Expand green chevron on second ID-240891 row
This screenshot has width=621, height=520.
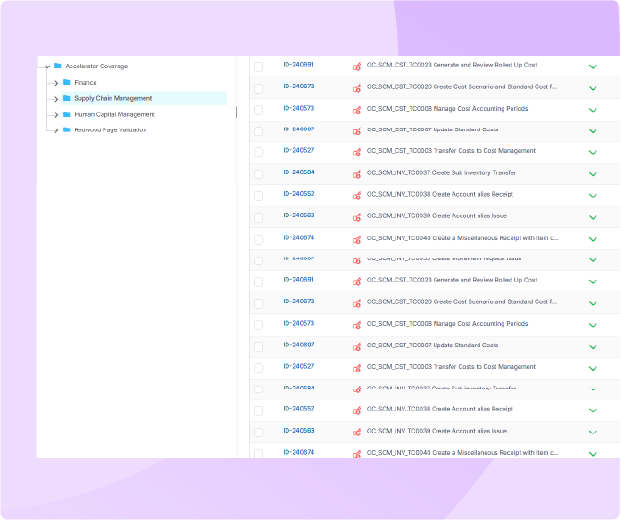click(592, 281)
